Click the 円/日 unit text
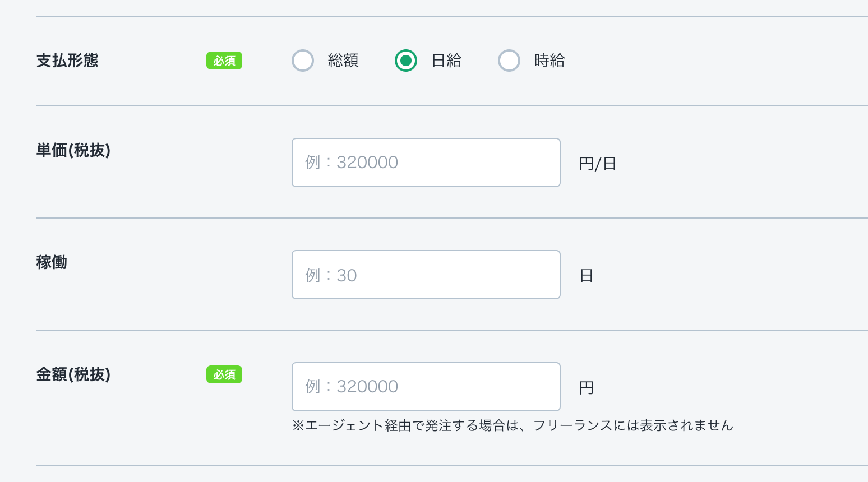This screenshot has width=868, height=482. (x=598, y=164)
